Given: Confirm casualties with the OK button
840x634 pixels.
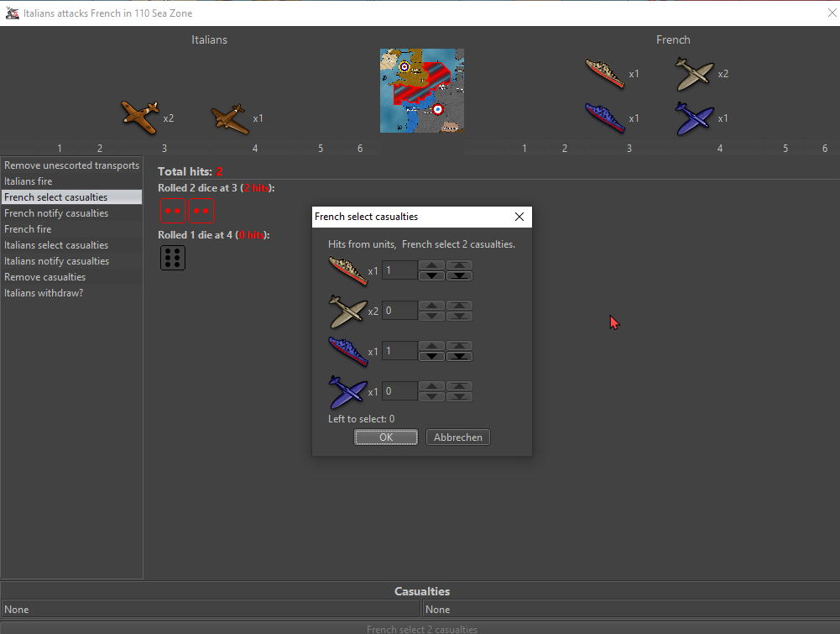Looking at the screenshot, I should click(x=385, y=438).
